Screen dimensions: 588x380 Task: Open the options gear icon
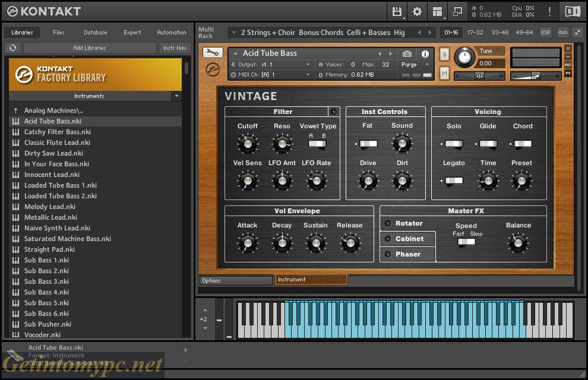[x=417, y=12]
